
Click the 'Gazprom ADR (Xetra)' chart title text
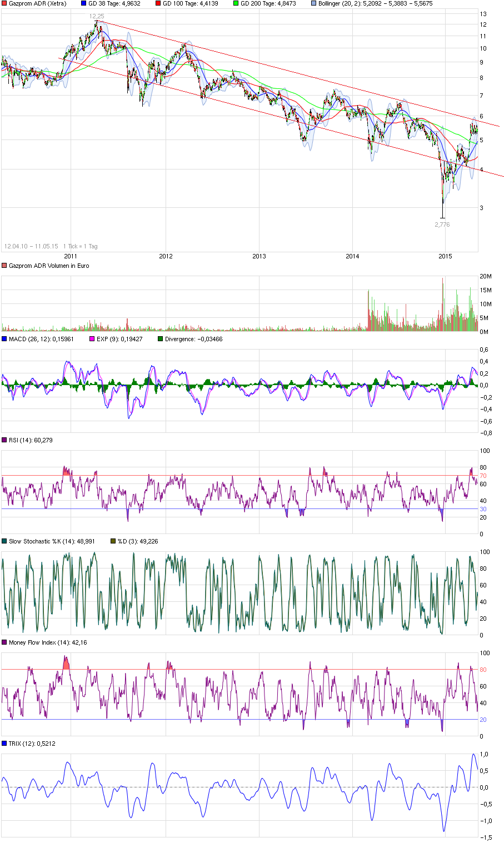point(37,3)
